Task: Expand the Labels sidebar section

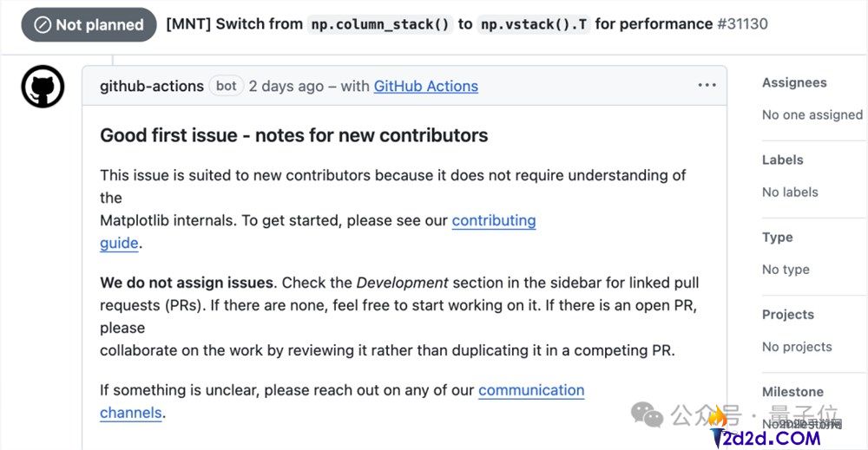Action: click(782, 160)
